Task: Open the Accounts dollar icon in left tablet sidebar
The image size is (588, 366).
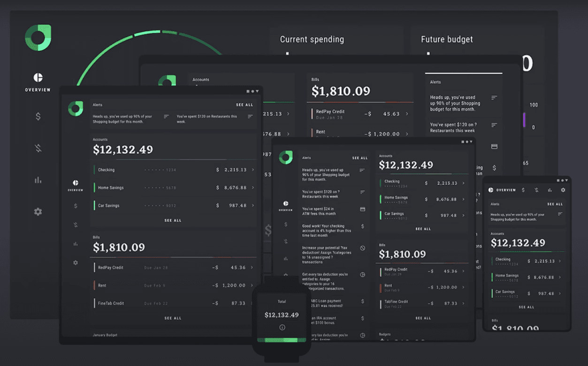Action: click(76, 206)
